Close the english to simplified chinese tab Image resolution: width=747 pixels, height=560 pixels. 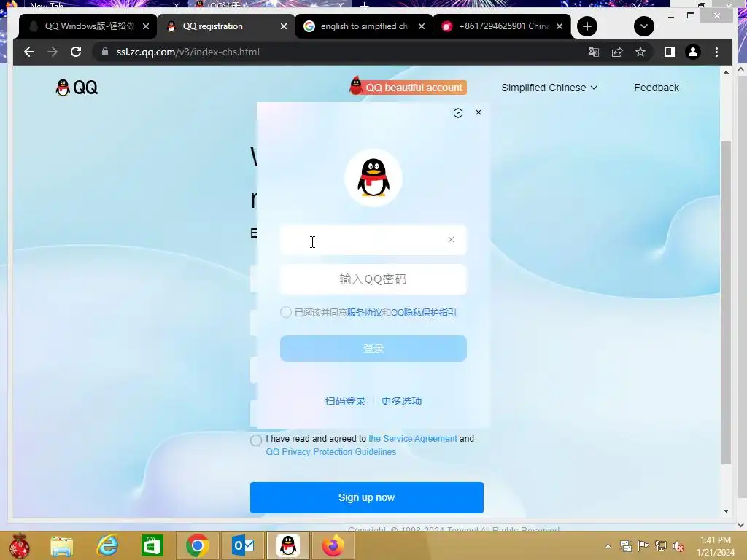point(422,26)
